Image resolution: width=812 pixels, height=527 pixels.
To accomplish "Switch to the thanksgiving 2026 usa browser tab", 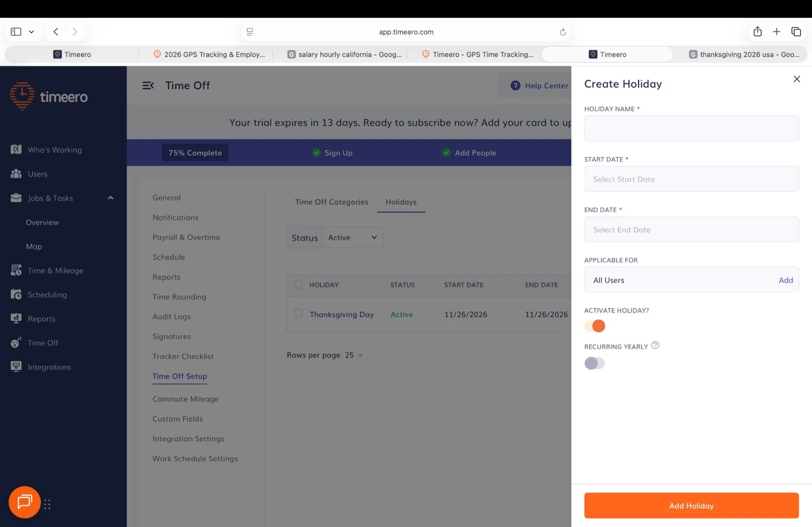I will click(x=743, y=54).
